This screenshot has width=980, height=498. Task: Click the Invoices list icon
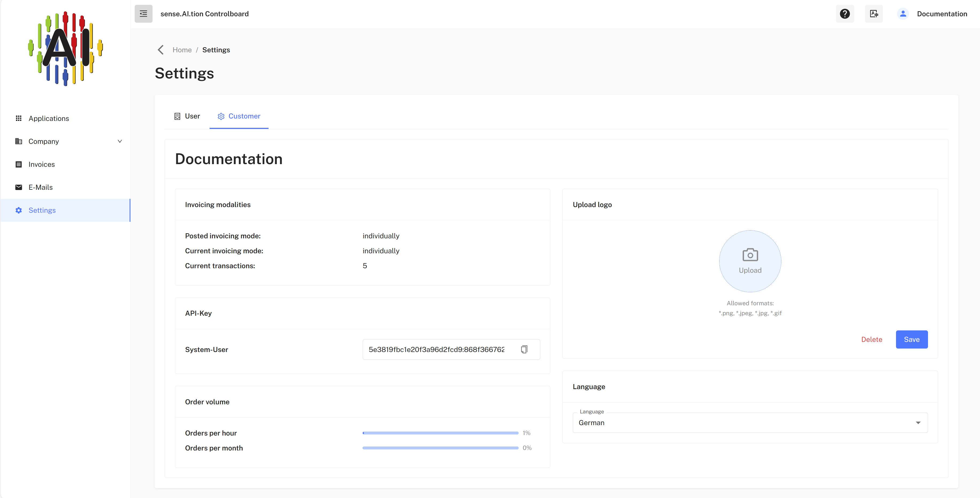pos(19,164)
